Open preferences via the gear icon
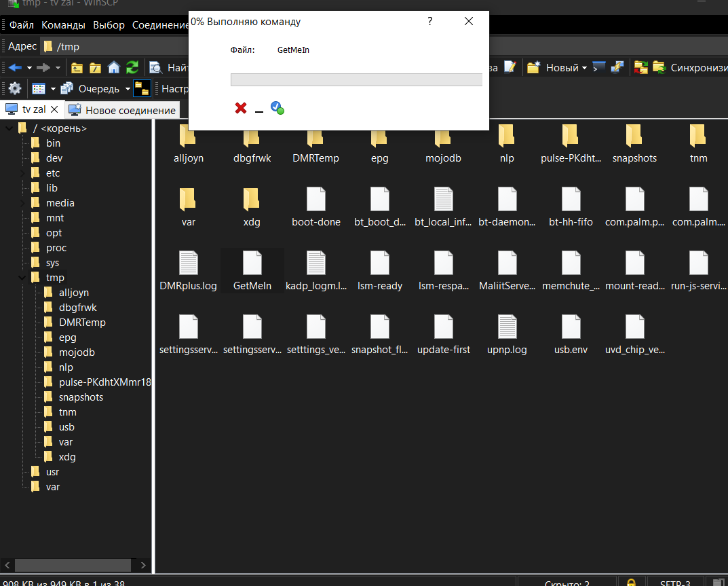728x586 pixels. click(15, 88)
